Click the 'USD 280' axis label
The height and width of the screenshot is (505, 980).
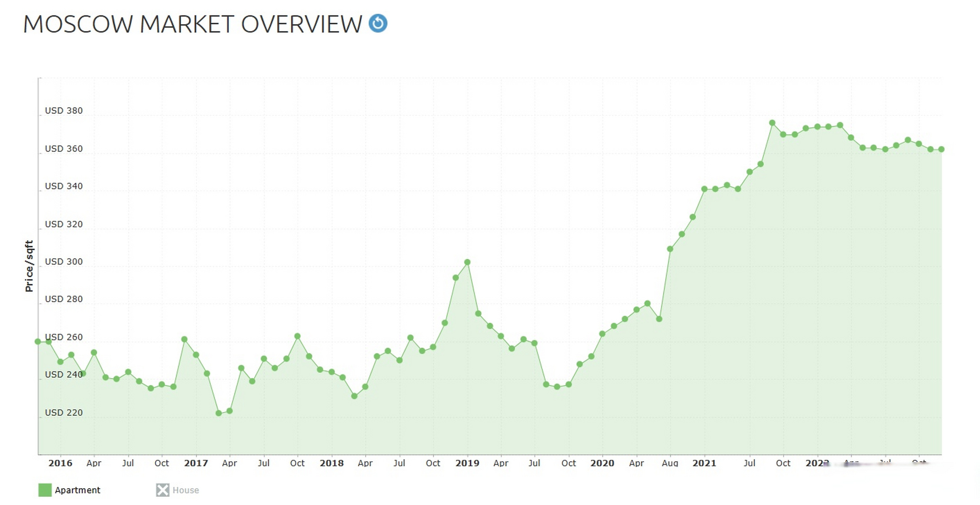click(x=64, y=299)
